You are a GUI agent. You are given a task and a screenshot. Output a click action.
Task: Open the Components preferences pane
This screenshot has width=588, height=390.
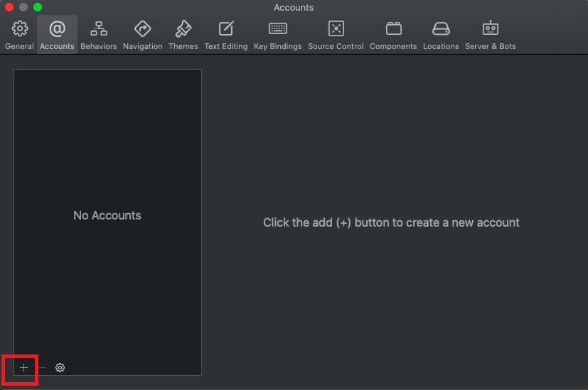393,36
